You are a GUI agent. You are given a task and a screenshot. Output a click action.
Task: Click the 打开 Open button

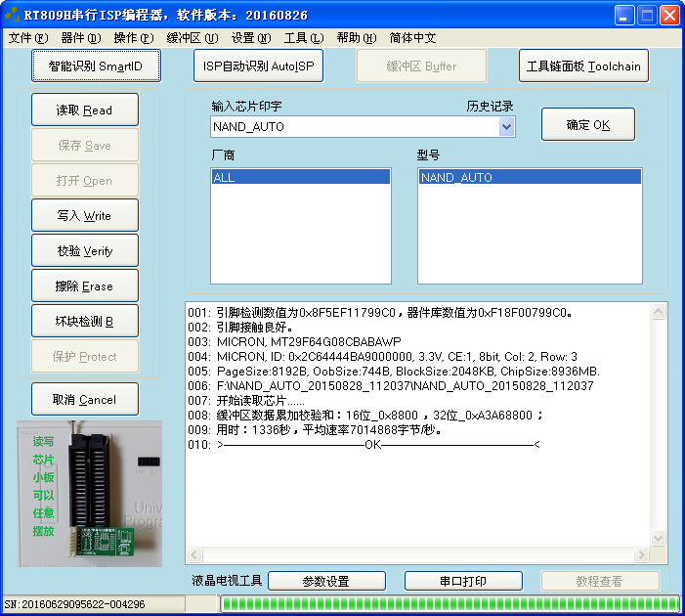85,180
